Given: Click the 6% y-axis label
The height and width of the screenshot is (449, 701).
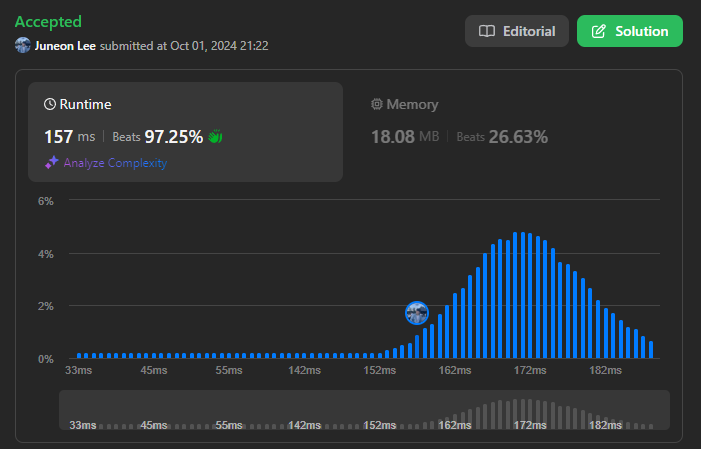Looking at the screenshot, I should click(x=46, y=201).
